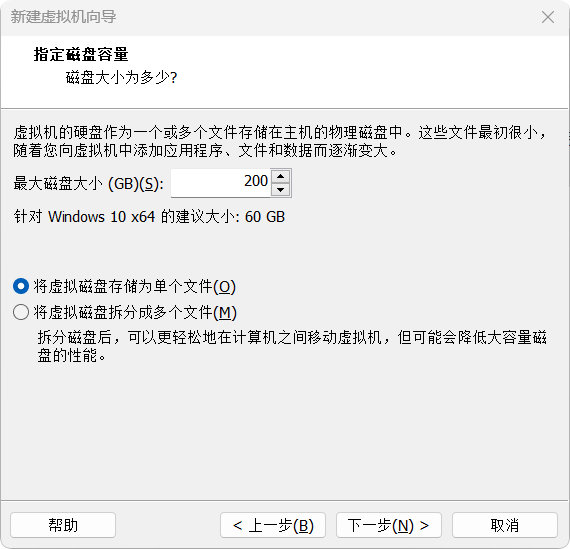Close the 新建虚拟机向导 dialog

pyautogui.click(x=547, y=17)
